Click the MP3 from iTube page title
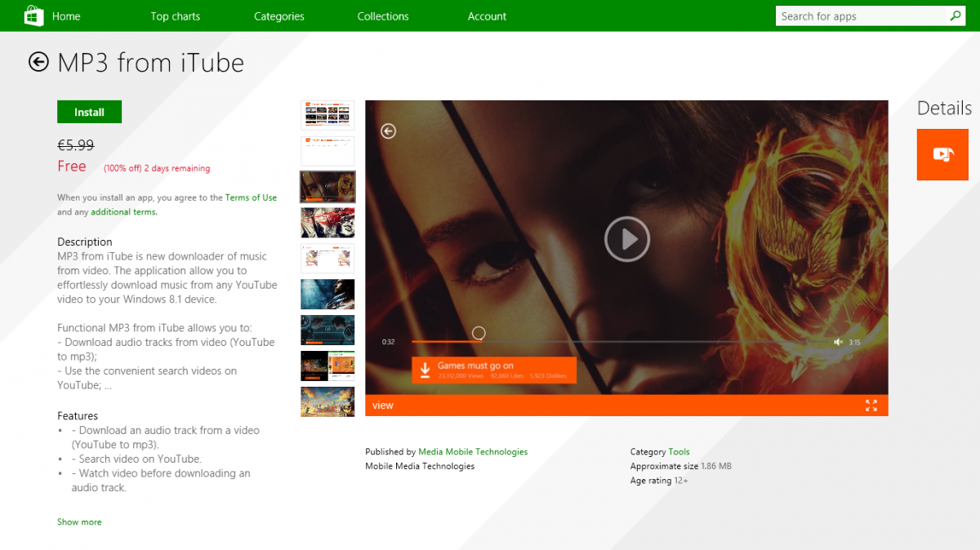The width and height of the screenshot is (980, 550). coord(151,63)
